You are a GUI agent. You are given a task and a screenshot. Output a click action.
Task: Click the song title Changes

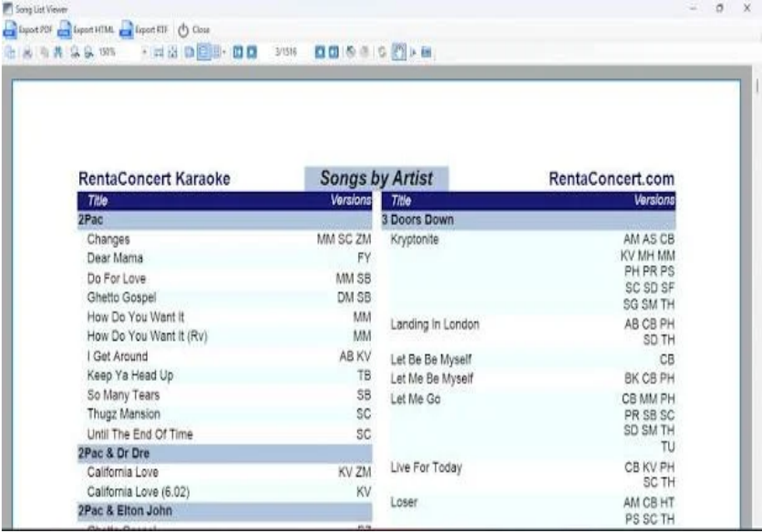pos(108,240)
